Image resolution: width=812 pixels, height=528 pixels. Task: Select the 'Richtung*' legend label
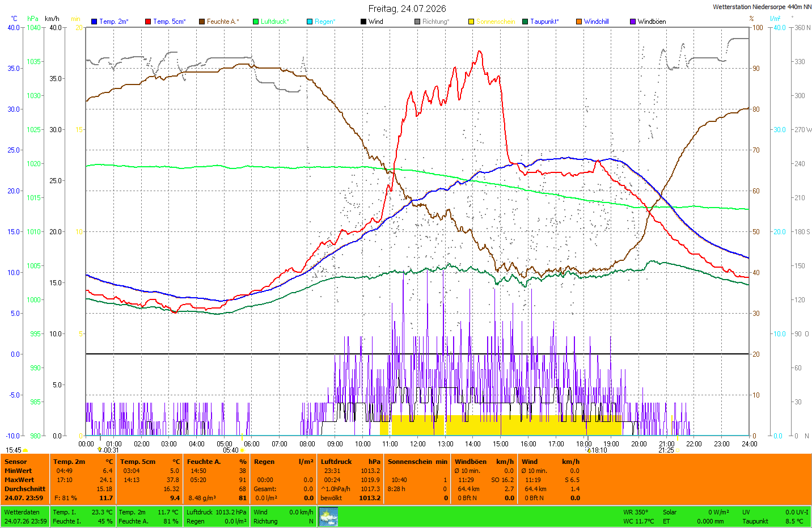435,22
